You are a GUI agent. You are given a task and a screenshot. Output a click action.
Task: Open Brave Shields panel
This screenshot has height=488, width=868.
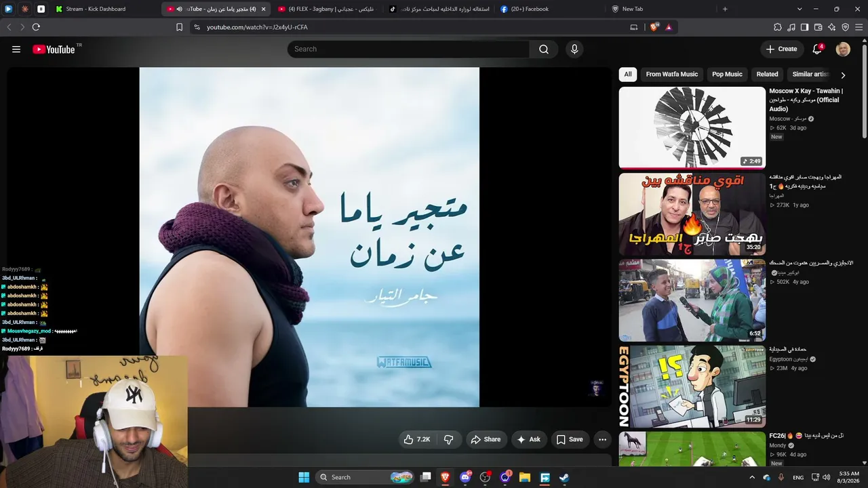654,27
